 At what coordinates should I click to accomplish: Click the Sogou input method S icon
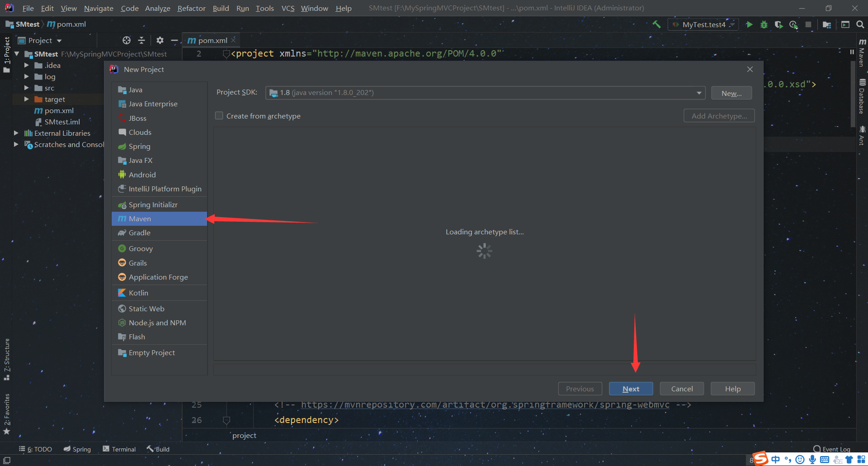click(x=760, y=459)
